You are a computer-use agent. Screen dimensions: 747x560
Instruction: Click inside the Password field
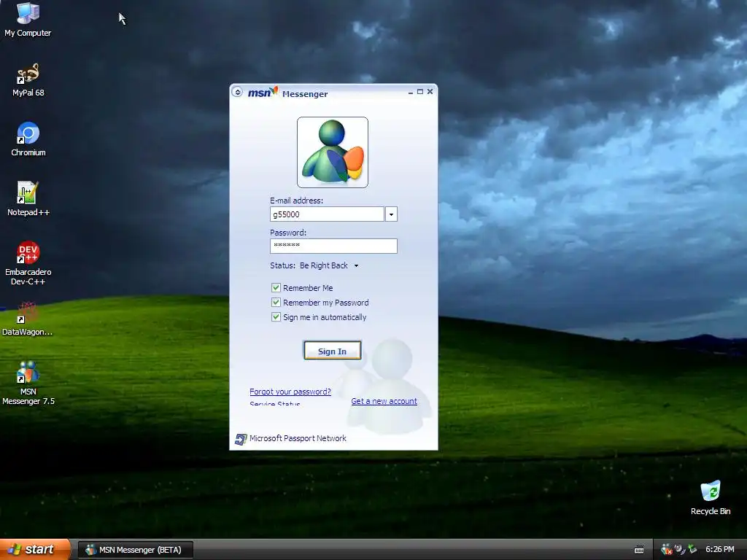[333, 246]
